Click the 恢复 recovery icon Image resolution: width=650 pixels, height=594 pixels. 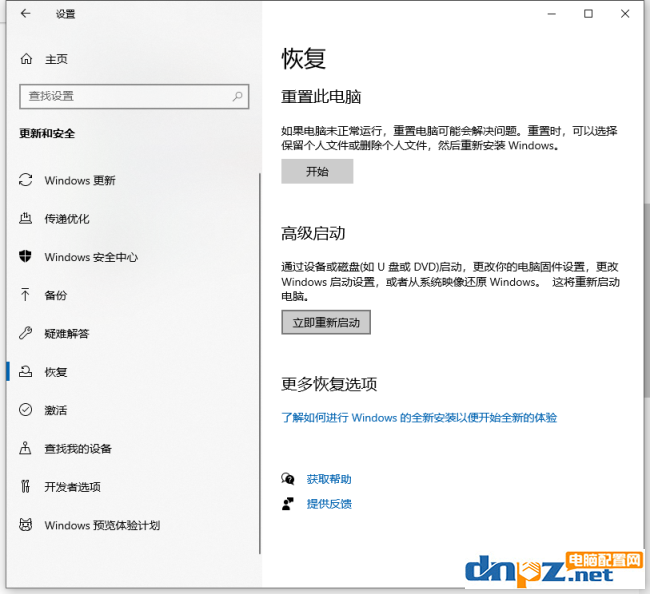tap(26, 371)
